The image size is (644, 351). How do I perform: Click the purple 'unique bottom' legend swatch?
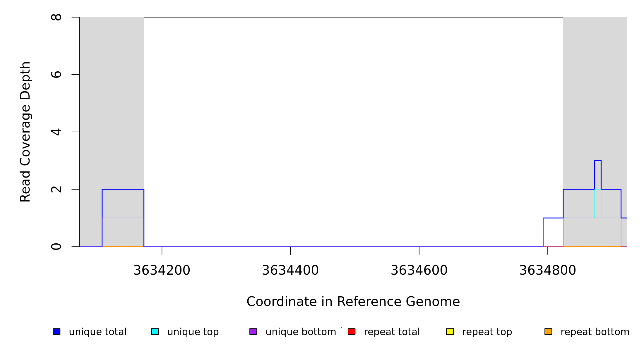pos(253,331)
